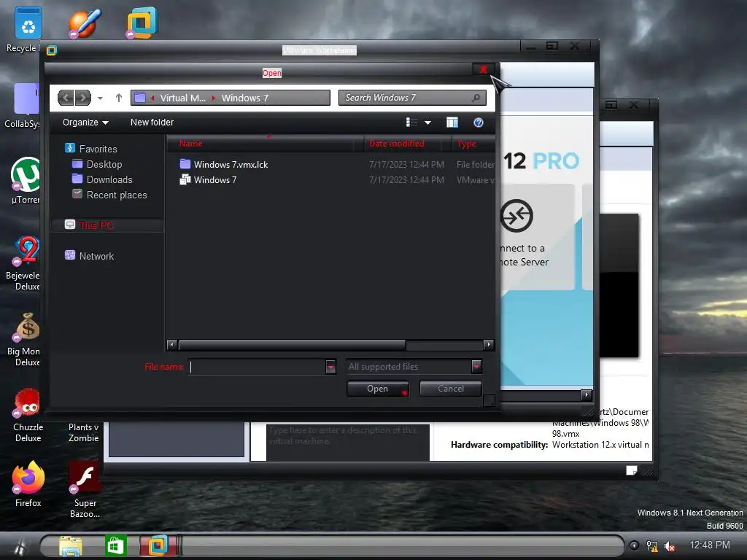The image size is (747, 560).
Task: Open the Help question mark icon
Action: click(479, 122)
